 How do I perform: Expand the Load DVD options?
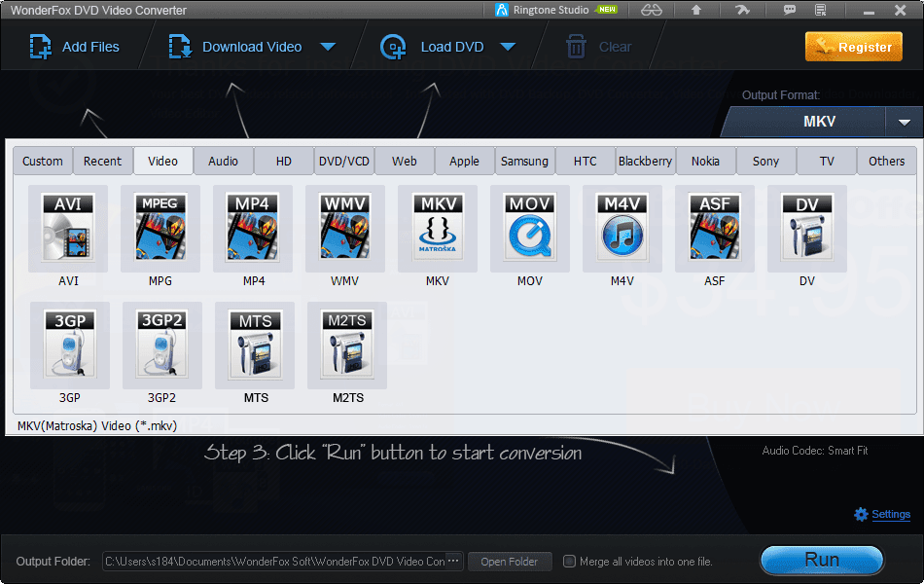(509, 46)
